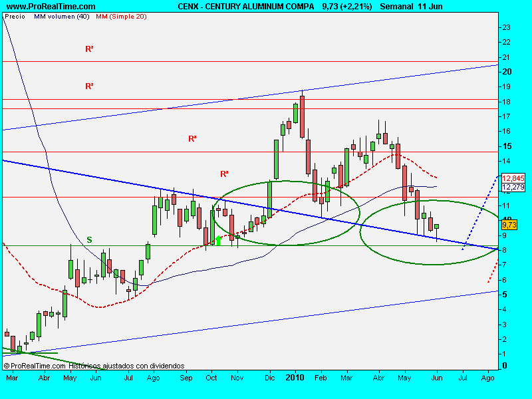This screenshot has height=399, width=532.
Task: Click the green up arrow marker near October
Action: point(219,241)
